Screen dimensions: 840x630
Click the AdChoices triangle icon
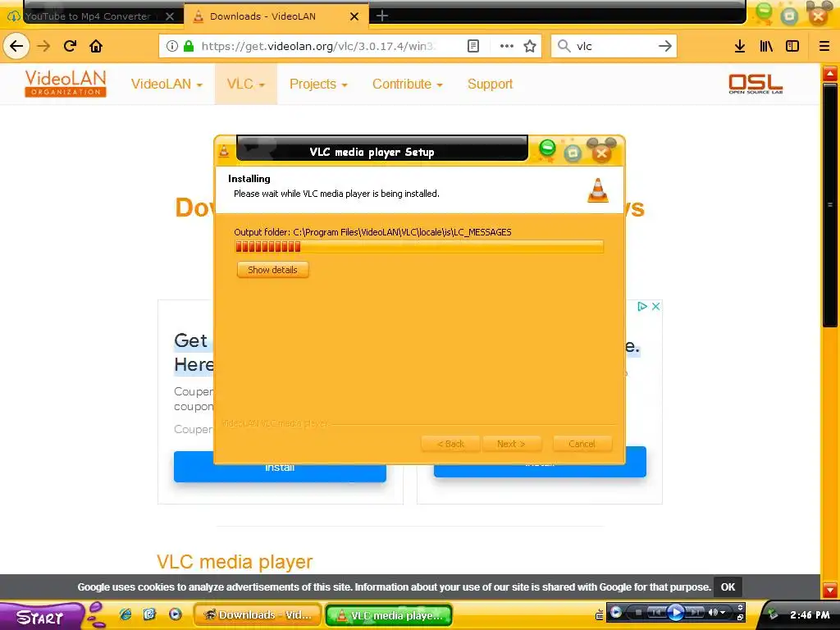click(x=641, y=307)
